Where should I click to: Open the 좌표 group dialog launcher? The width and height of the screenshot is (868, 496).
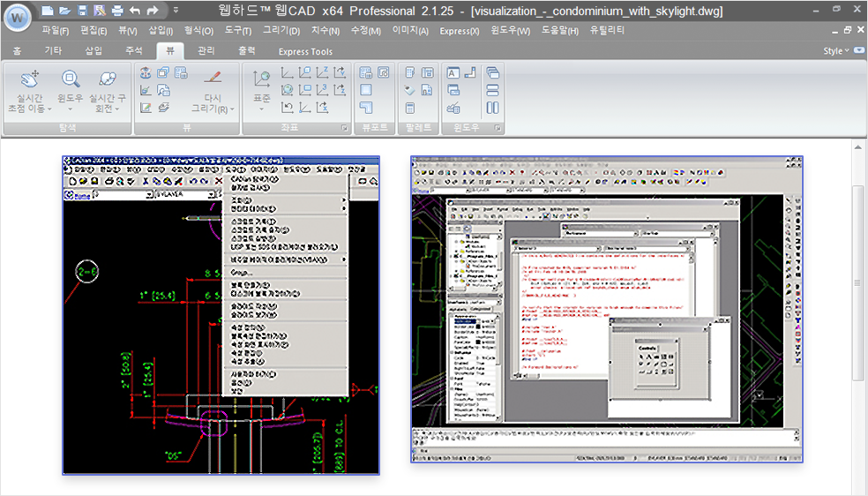344,128
